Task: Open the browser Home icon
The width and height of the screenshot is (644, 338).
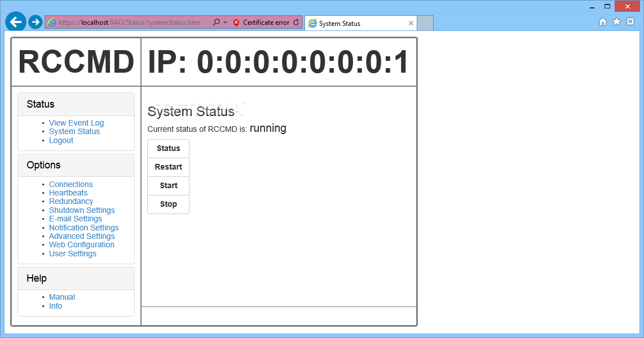Action: click(602, 22)
